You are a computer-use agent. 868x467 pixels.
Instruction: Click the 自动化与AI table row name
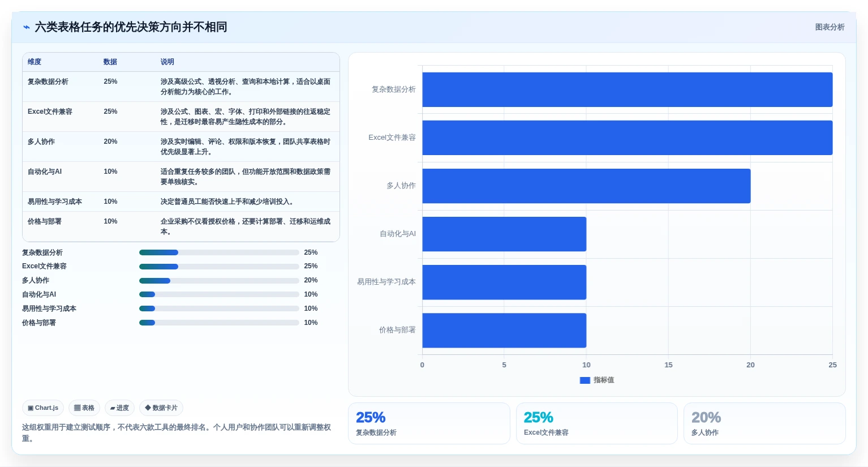45,172
